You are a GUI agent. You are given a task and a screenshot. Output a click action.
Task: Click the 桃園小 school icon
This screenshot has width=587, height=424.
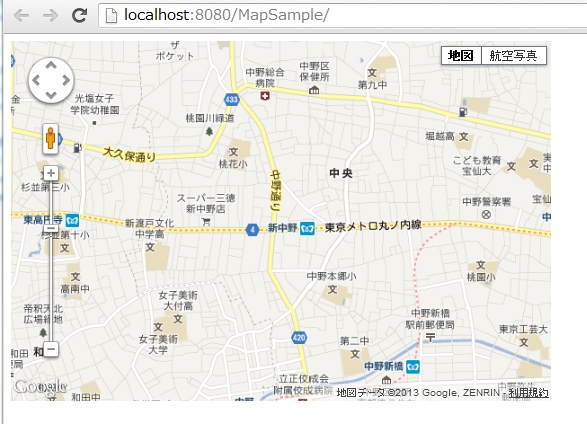click(x=481, y=265)
